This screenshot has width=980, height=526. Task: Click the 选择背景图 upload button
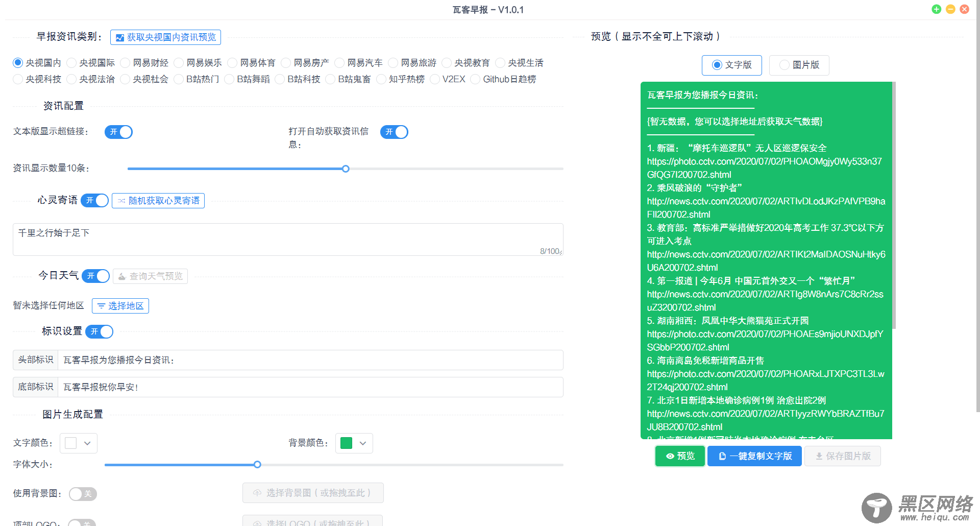pos(313,493)
